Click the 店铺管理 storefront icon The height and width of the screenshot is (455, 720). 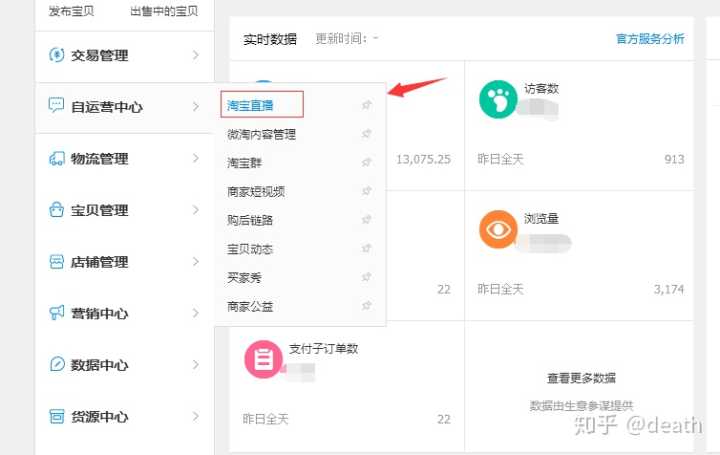coord(56,262)
